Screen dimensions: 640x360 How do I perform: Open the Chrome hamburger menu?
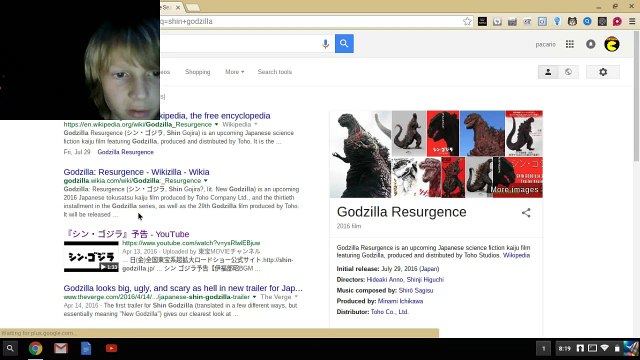[632, 21]
